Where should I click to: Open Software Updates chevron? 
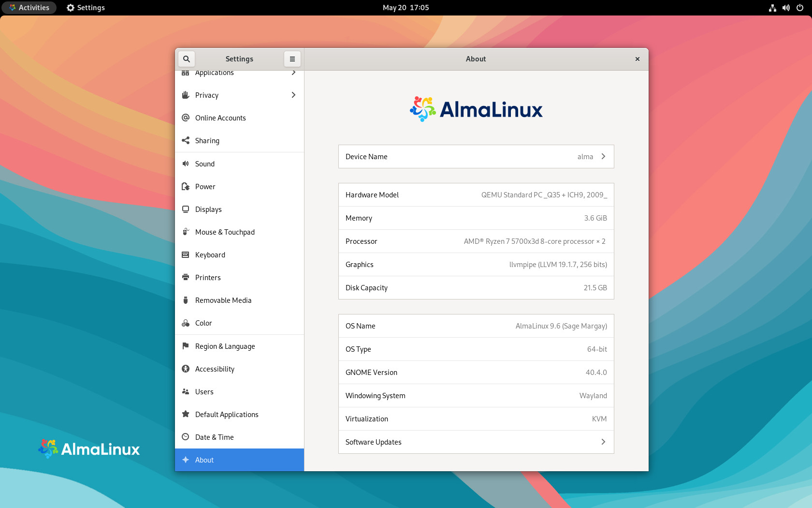coord(603,442)
